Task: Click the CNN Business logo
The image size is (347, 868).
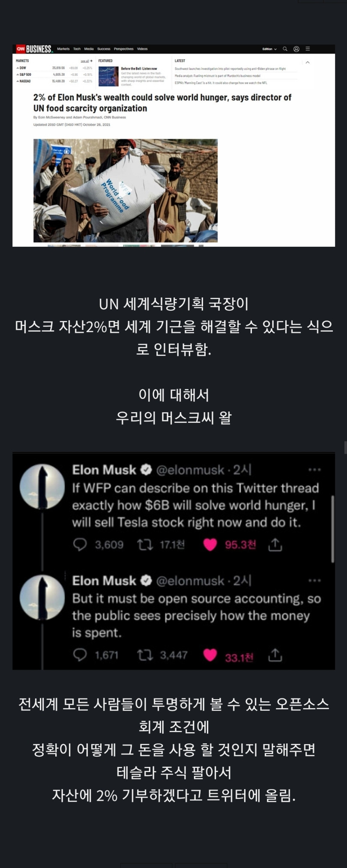Action: 34,49
